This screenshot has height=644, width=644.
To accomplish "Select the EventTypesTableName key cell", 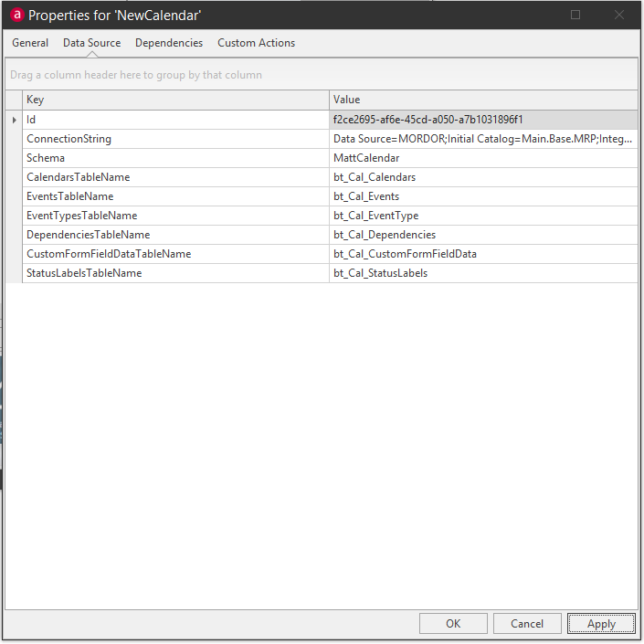I will (175, 216).
